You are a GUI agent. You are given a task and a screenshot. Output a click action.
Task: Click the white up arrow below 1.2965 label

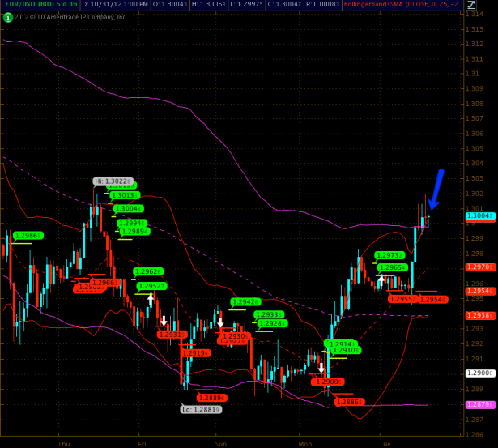pyautogui.click(x=381, y=279)
